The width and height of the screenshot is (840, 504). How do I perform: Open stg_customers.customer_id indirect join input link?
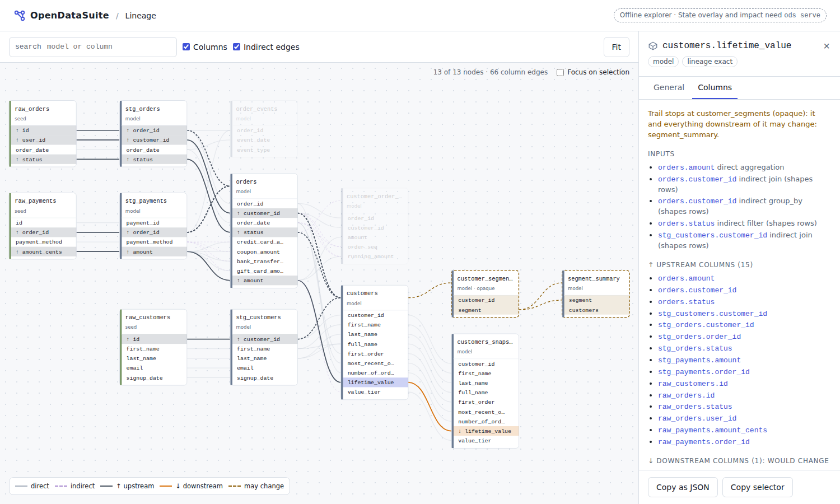[x=712, y=235]
